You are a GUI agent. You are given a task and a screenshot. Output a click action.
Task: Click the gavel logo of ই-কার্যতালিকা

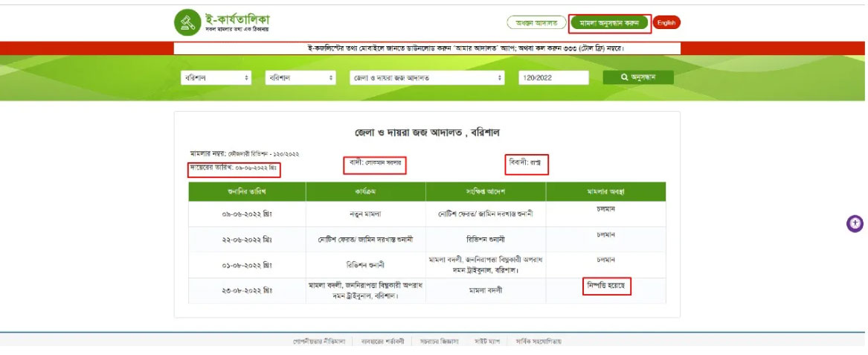point(187,22)
